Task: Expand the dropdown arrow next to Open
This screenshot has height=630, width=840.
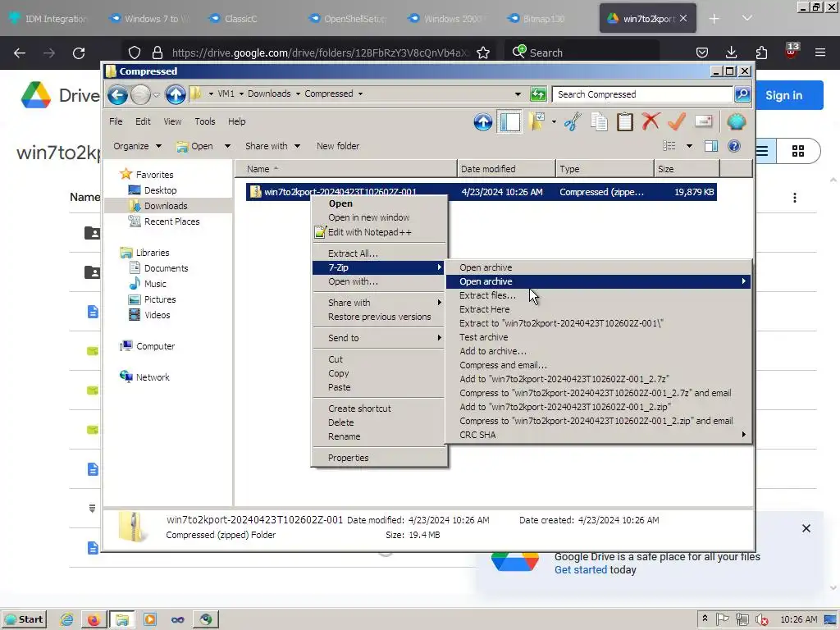Action: 227,146
